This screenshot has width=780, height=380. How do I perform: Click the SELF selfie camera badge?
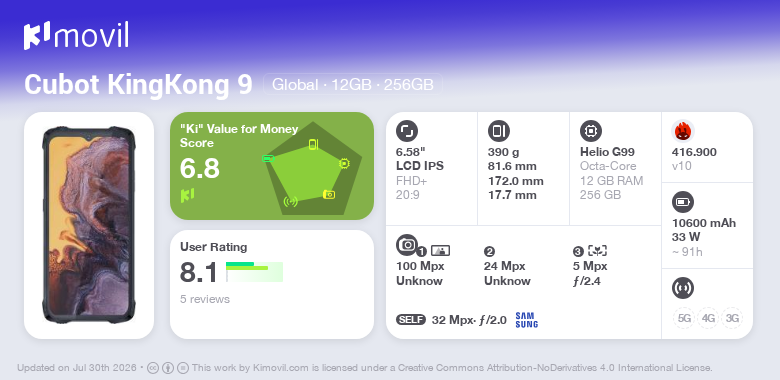411,320
